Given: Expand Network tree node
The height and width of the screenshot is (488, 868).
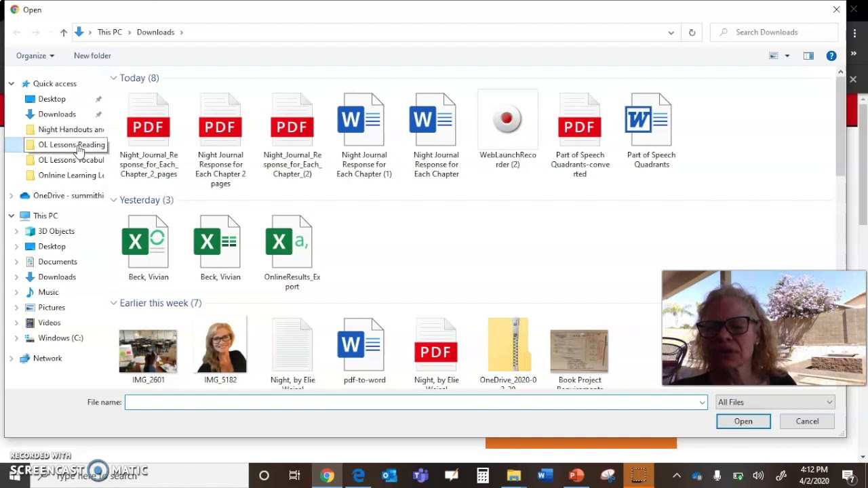Looking at the screenshot, I should pos(11,359).
